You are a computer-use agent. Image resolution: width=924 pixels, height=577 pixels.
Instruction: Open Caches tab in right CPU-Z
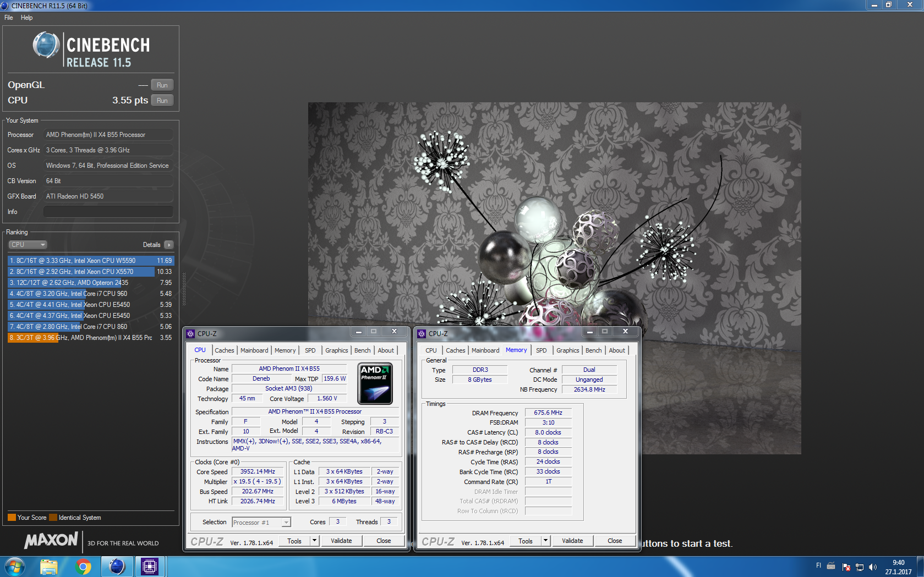(456, 350)
